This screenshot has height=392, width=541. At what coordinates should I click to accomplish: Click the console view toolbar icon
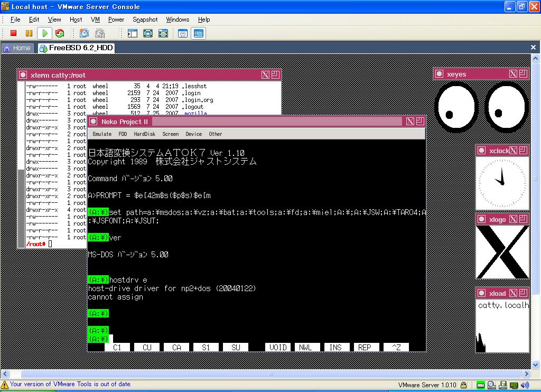[x=199, y=33]
